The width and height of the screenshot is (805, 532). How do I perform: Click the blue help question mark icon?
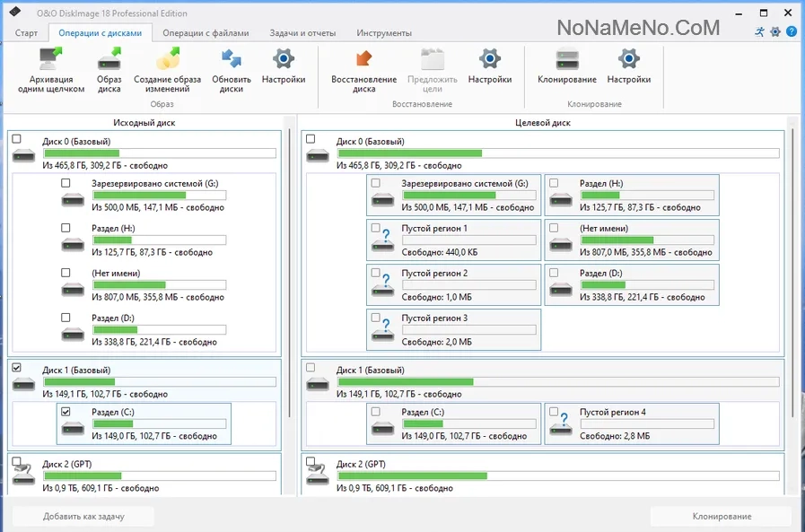[792, 31]
